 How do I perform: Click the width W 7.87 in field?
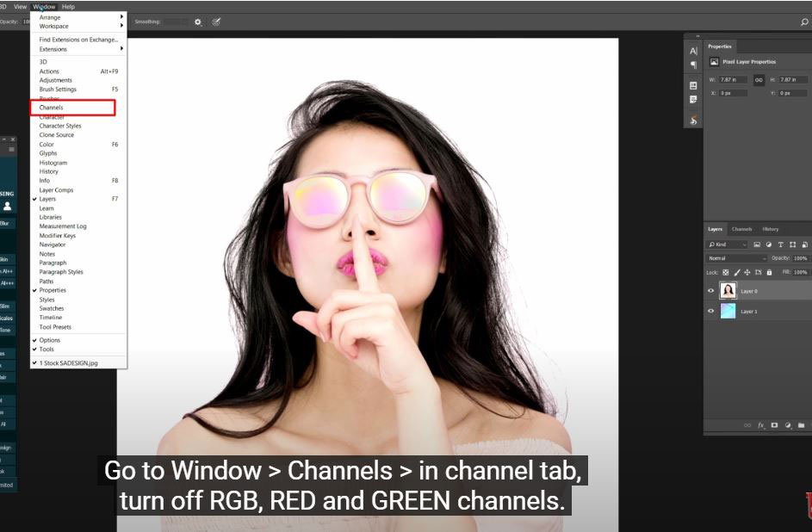tap(733, 80)
